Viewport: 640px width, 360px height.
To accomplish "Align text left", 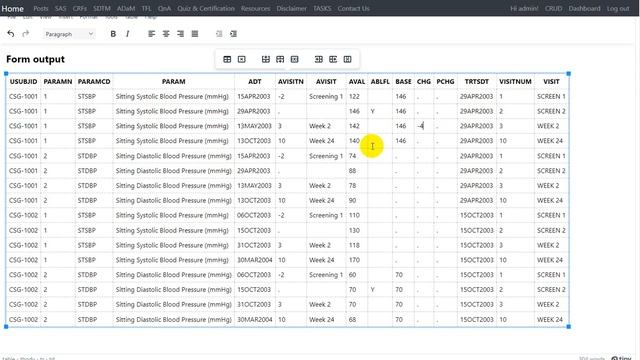I will pyautogui.click(x=151, y=34).
